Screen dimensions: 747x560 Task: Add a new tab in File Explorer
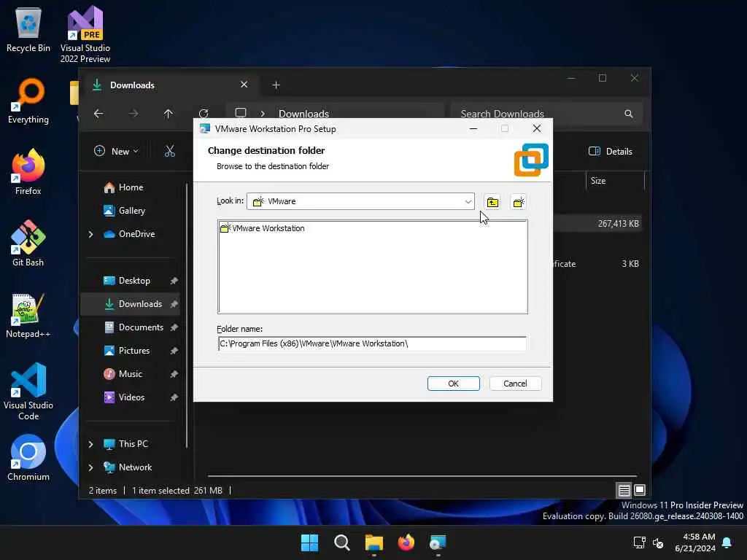pos(276,85)
